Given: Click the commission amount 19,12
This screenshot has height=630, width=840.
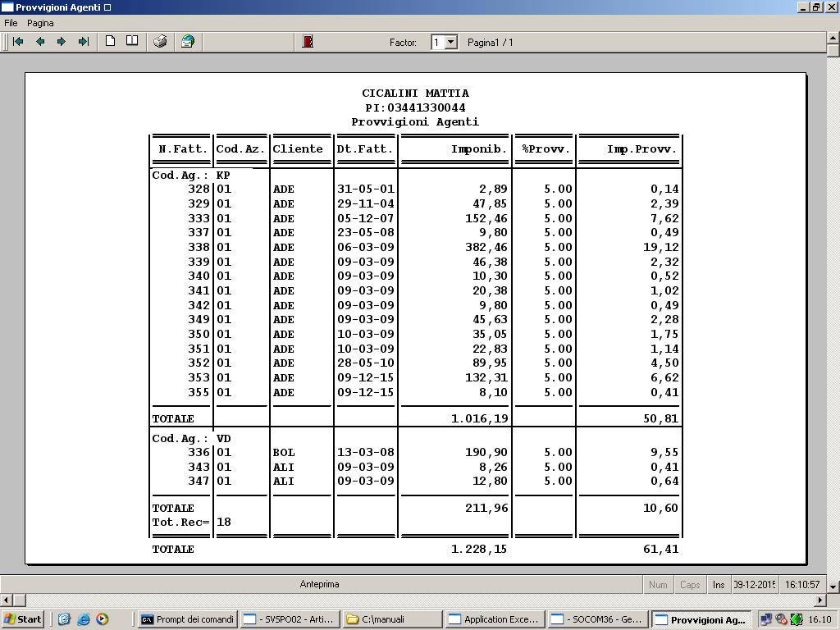Looking at the screenshot, I should point(661,248).
